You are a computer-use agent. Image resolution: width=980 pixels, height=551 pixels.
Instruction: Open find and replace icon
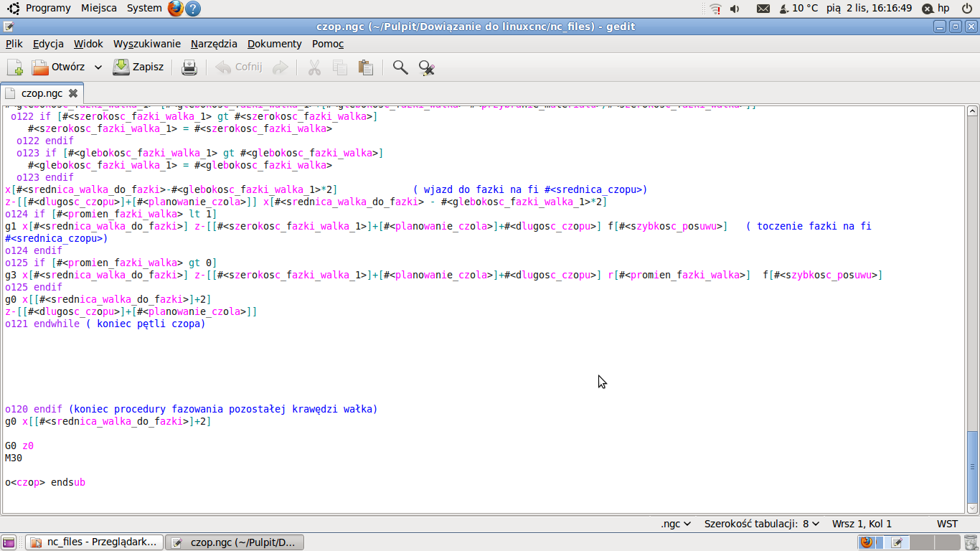(x=427, y=67)
